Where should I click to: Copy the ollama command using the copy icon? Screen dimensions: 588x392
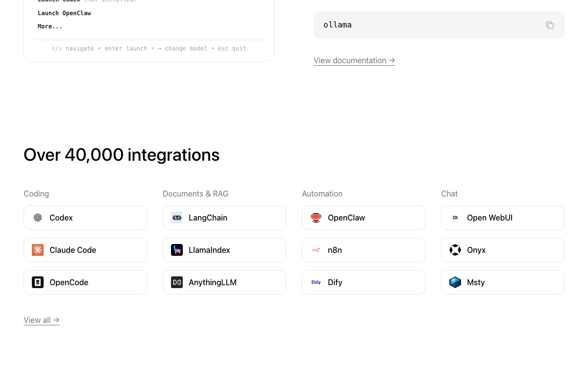[x=549, y=24]
